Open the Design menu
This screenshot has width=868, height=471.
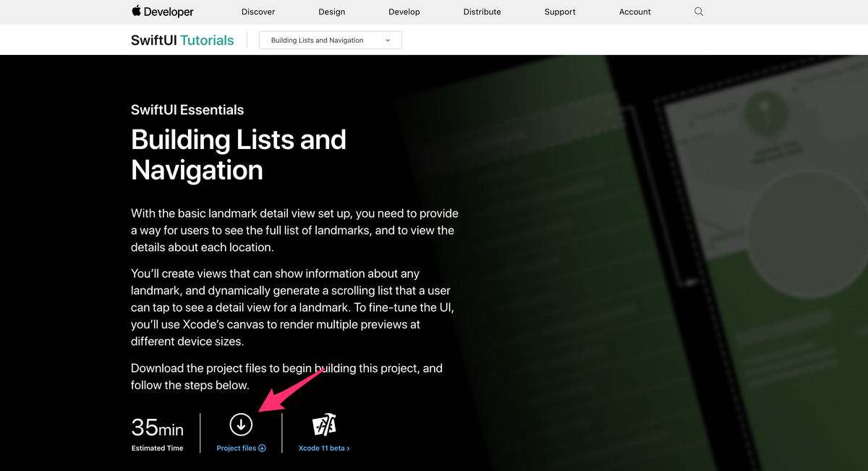[332, 12]
